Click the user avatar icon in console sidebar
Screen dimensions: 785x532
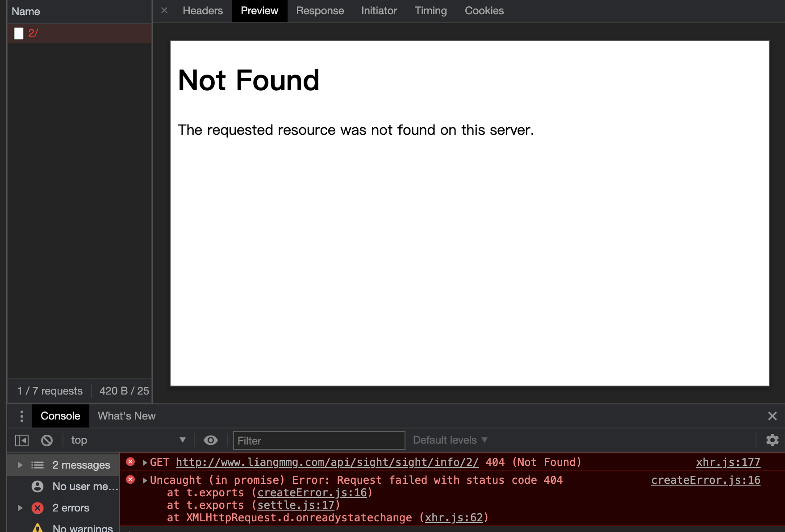pos(38,486)
